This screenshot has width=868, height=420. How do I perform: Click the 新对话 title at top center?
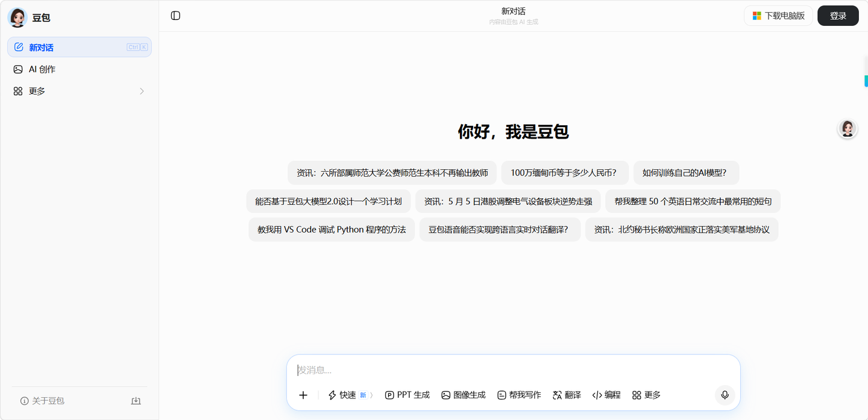click(x=514, y=11)
